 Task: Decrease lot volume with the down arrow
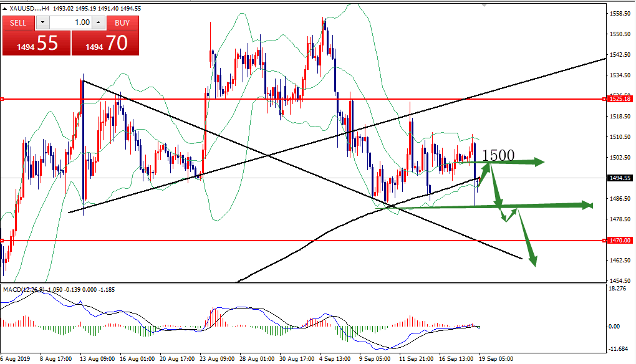(x=42, y=22)
